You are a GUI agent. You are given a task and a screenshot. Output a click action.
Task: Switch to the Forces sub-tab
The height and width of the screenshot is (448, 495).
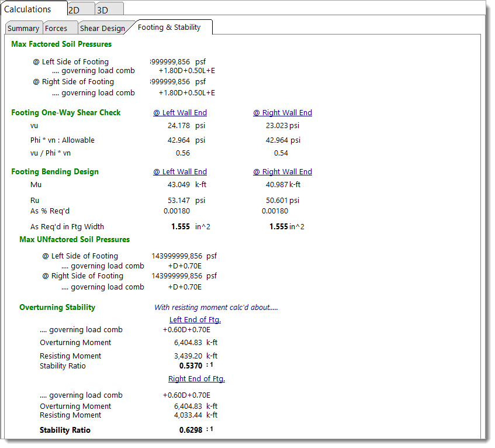56,28
